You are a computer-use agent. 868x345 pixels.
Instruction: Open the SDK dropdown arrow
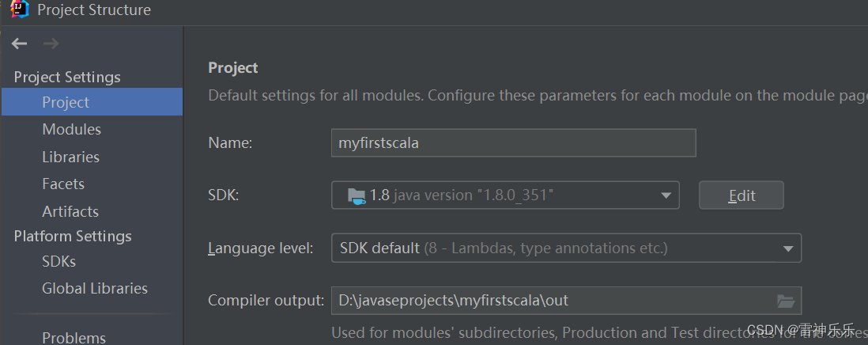(666, 195)
